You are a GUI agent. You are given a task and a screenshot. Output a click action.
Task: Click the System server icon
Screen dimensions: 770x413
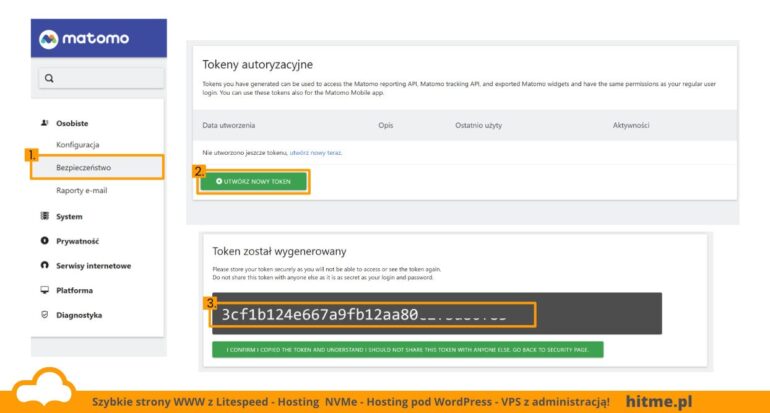pyautogui.click(x=45, y=216)
